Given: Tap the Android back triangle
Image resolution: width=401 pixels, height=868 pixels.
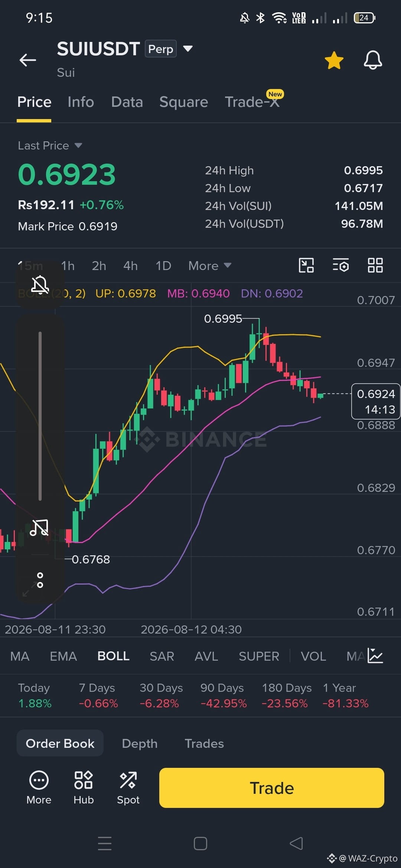Looking at the screenshot, I should point(296,844).
